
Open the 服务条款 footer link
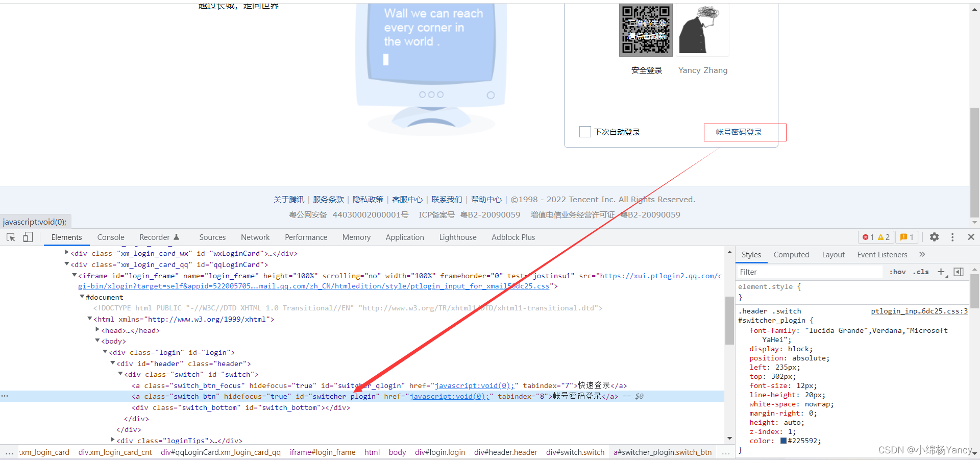point(328,200)
